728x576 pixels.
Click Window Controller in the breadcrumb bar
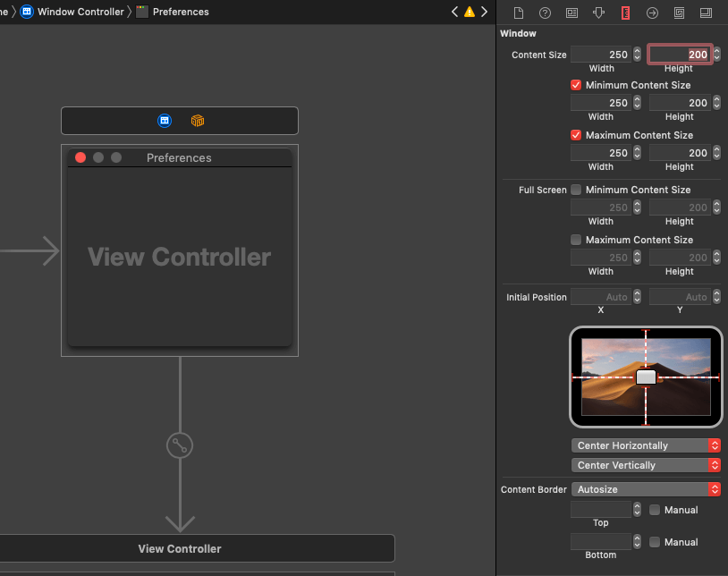(79, 12)
